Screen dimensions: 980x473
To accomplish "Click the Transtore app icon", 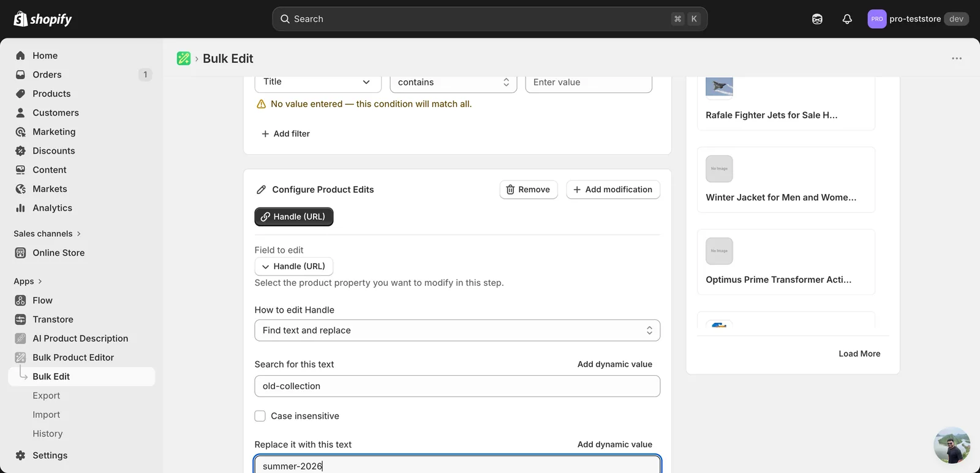I will click(20, 319).
